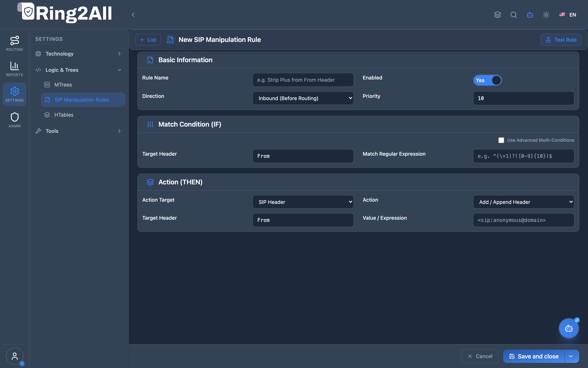This screenshot has height=368, width=588.
Task: Collapse sidebar with the back chevron
Action: coord(133,15)
